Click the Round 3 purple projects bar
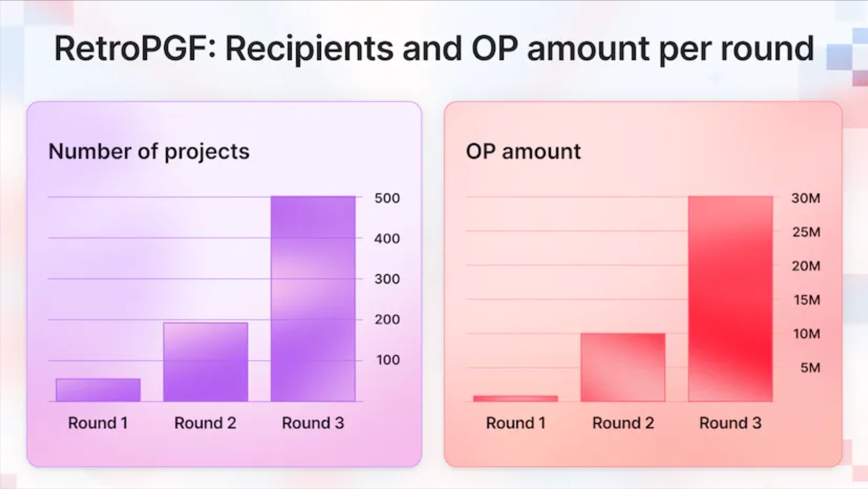 click(313, 299)
